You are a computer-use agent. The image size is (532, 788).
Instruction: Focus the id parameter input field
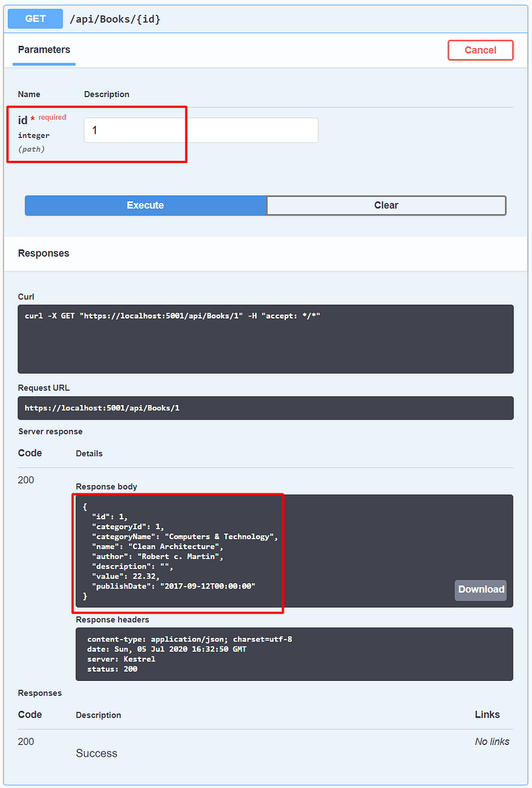tap(201, 130)
